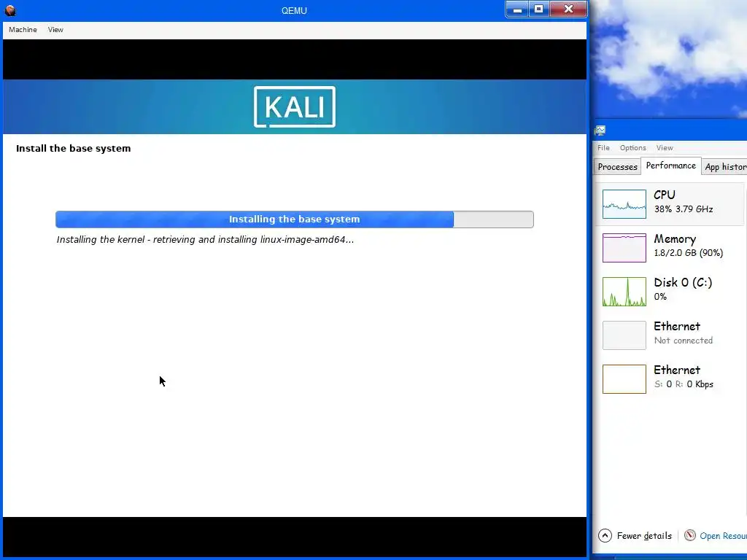Click the Installing the base system progress bar
The width and height of the screenshot is (747, 560).
coord(295,219)
